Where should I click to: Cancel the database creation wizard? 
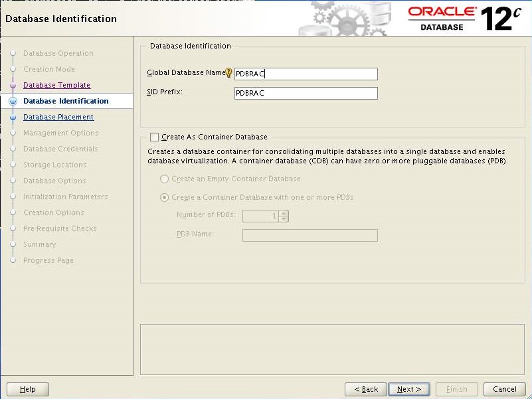pyautogui.click(x=505, y=389)
